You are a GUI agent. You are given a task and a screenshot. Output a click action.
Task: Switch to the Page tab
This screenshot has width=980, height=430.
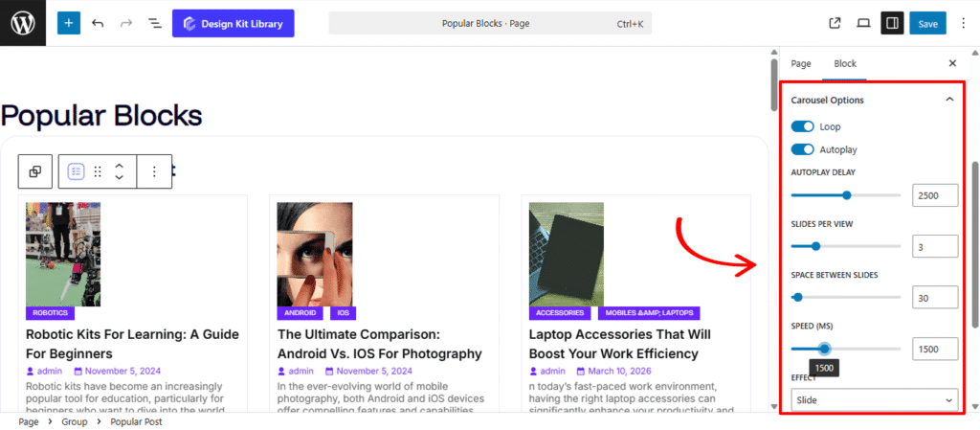pos(800,63)
